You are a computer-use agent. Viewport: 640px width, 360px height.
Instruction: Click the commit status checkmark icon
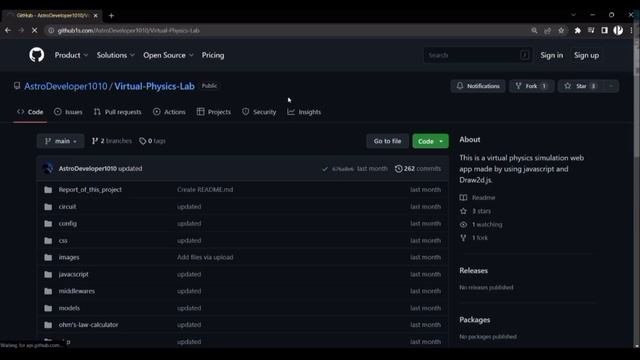[324, 169]
